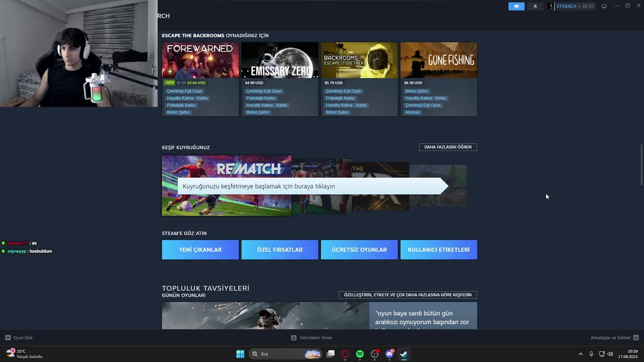Open the ÜCRETSİZ OYUNLAR button

[x=359, y=249]
